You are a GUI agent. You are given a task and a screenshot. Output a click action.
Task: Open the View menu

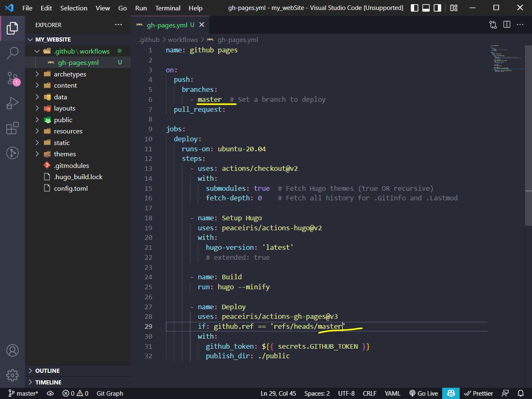tap(103, 8)
